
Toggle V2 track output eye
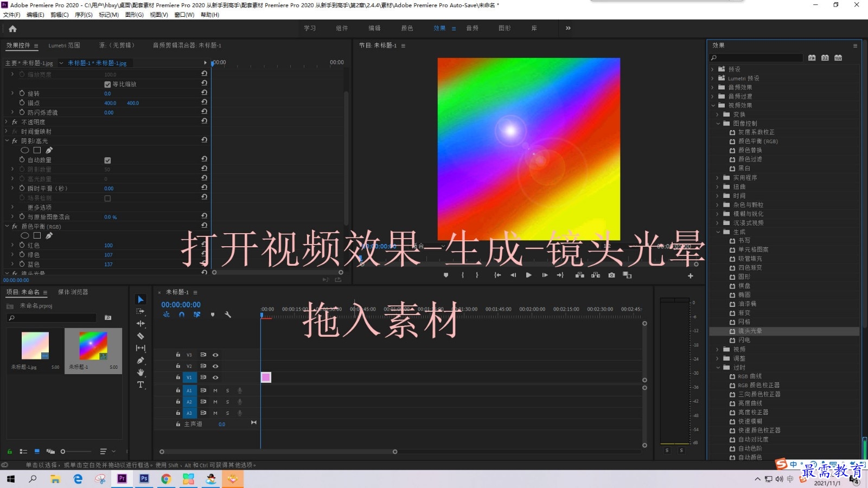(x=215, y=366)
